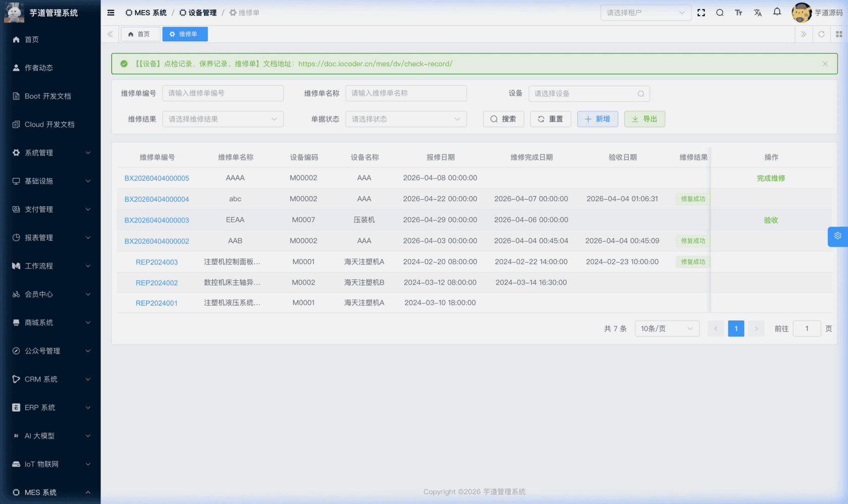Open the floating settings gear panel
The height and width of the screenshot is (504, 848).
coord(837,236)
